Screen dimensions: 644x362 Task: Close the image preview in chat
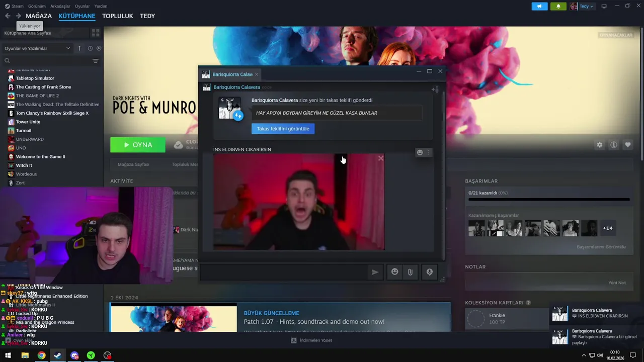381,158
